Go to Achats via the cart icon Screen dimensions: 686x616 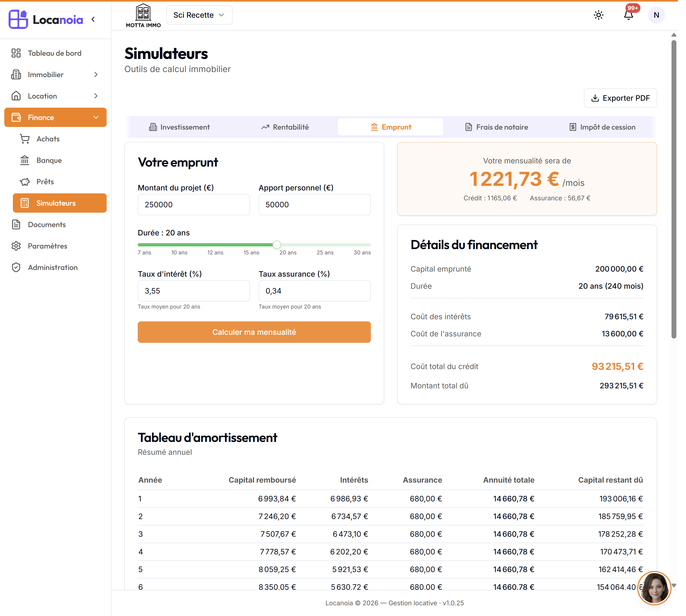pos(25,139)
